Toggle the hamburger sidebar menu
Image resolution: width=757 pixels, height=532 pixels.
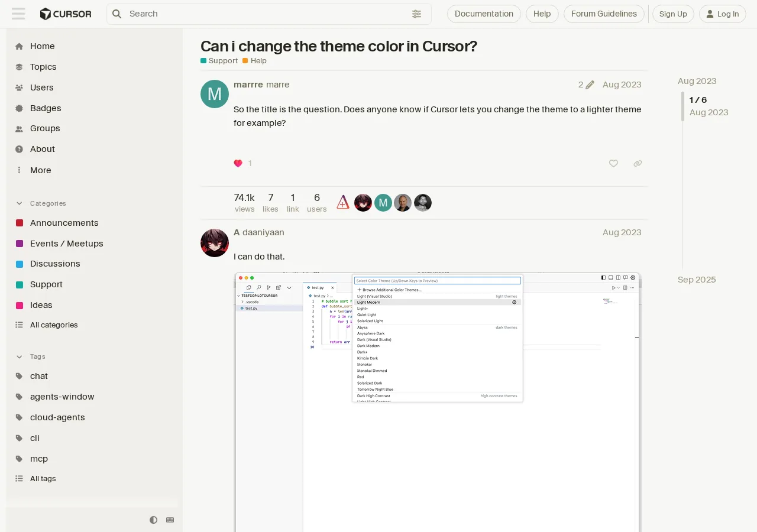tap(18, 14)
